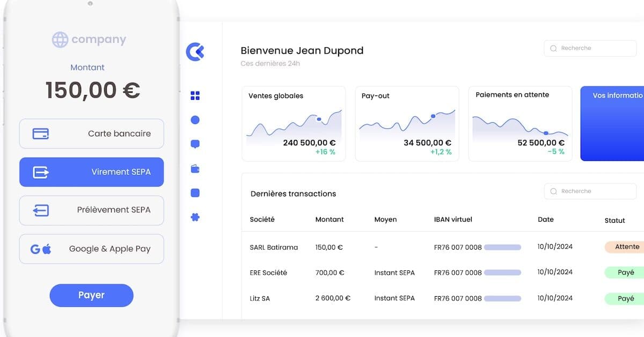This screenshot has width=644, height=337.
Task: Open the chat bubble icon in sidebar
Action: click(x=195, y=144)
